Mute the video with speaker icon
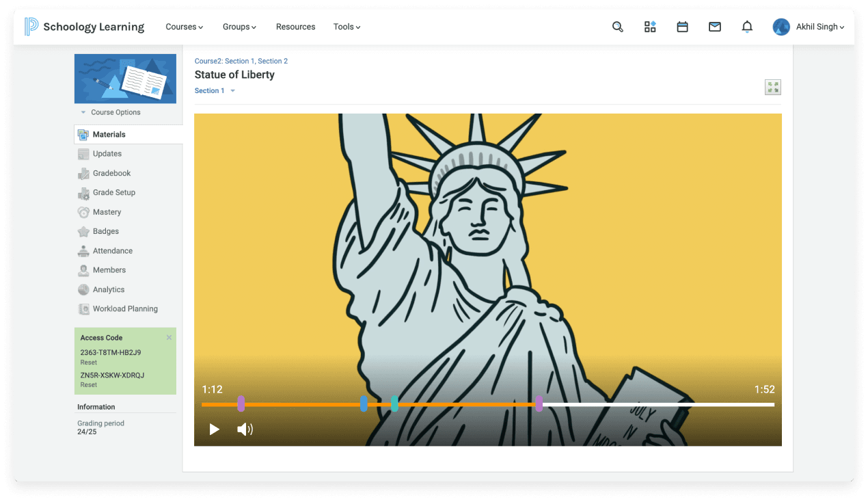868x502 pixels. [x=245, y=429]
